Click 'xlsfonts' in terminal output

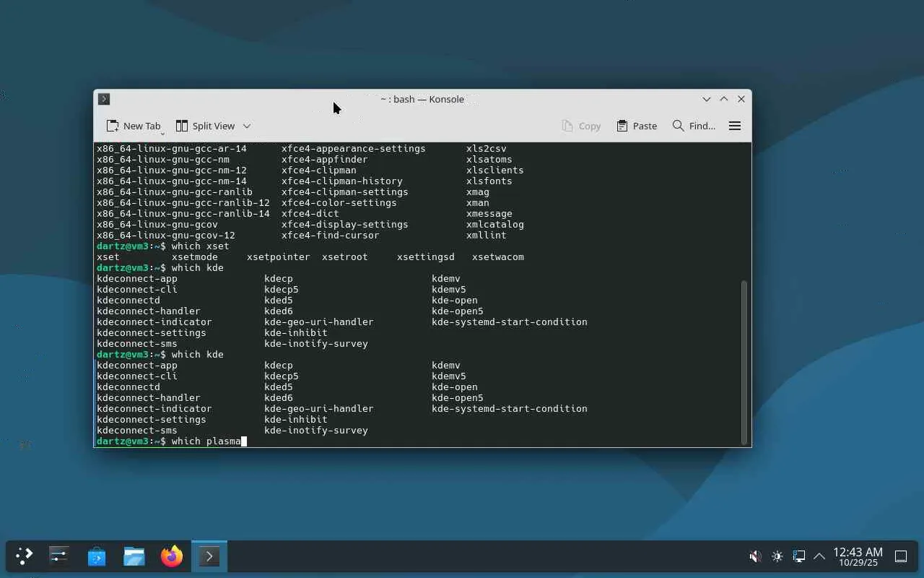pyautogui.click(x=489, y=181)
